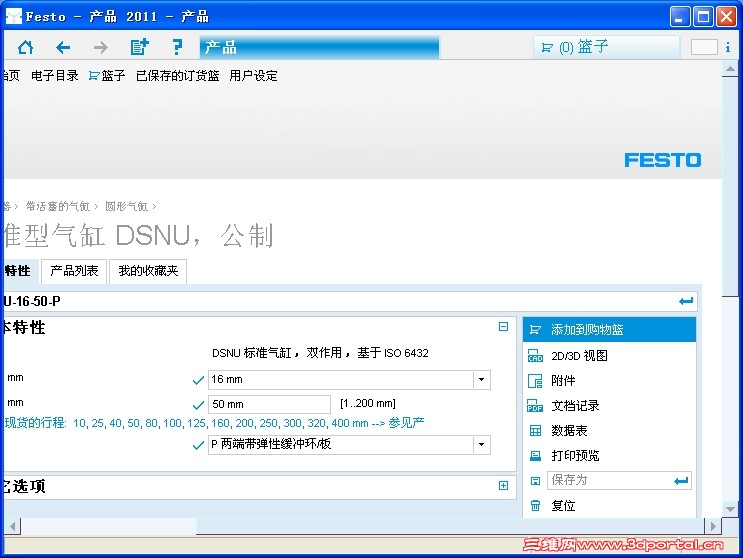Click the info 'i' icon
The height and width of the screenshot is (558, 743).
tap(728, 47)
